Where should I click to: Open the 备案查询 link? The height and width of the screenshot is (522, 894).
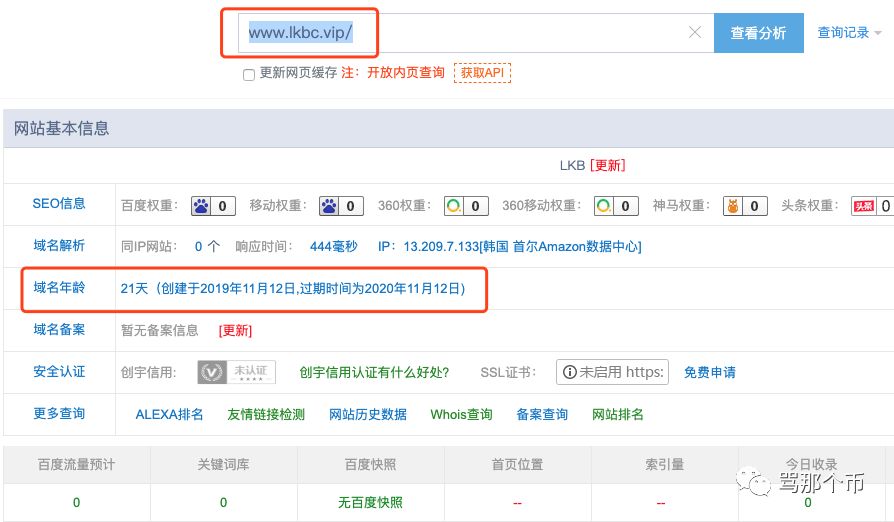click(542, 414)
